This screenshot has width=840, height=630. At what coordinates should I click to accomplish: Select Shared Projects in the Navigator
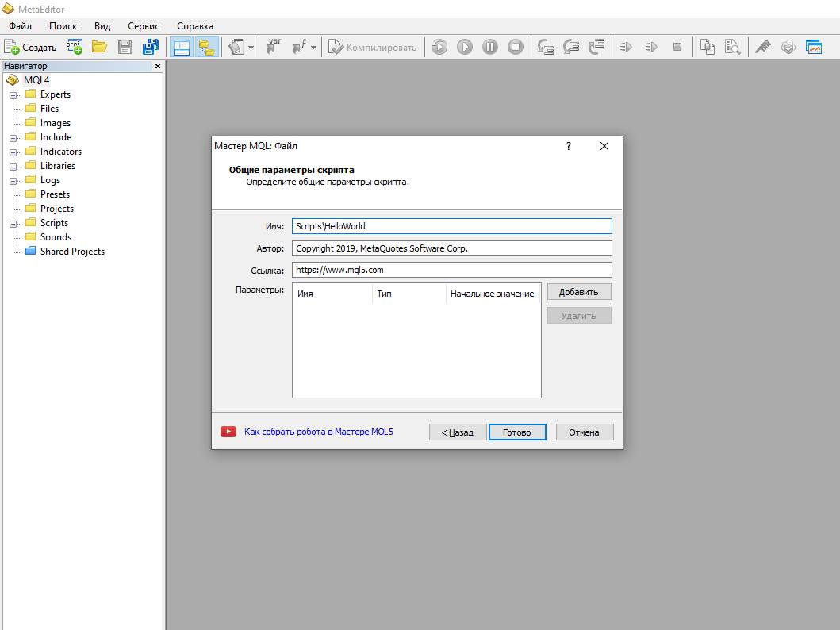pyautogui.click(x=72, y=252)
